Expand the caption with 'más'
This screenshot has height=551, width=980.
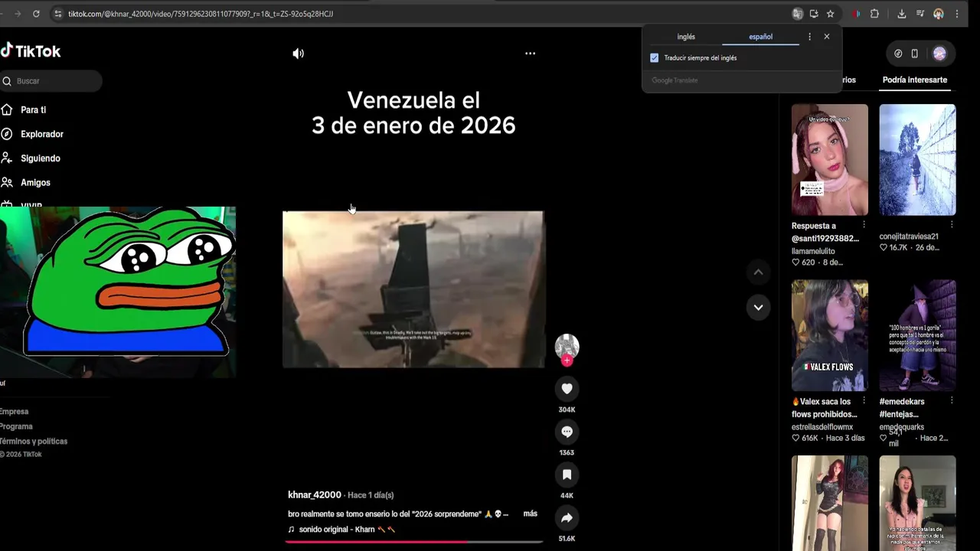[530, 514]
